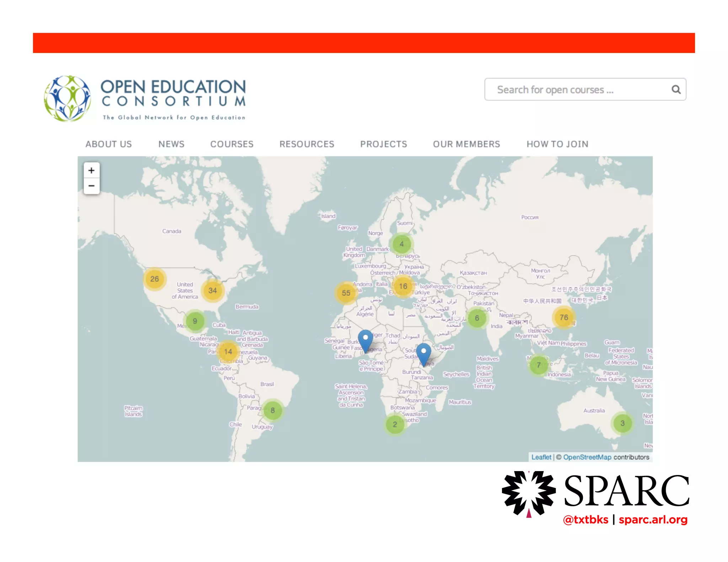Open the cluster marker labeled 55
The width and height of the screenshot is (728, 562).
click(346, 293)
